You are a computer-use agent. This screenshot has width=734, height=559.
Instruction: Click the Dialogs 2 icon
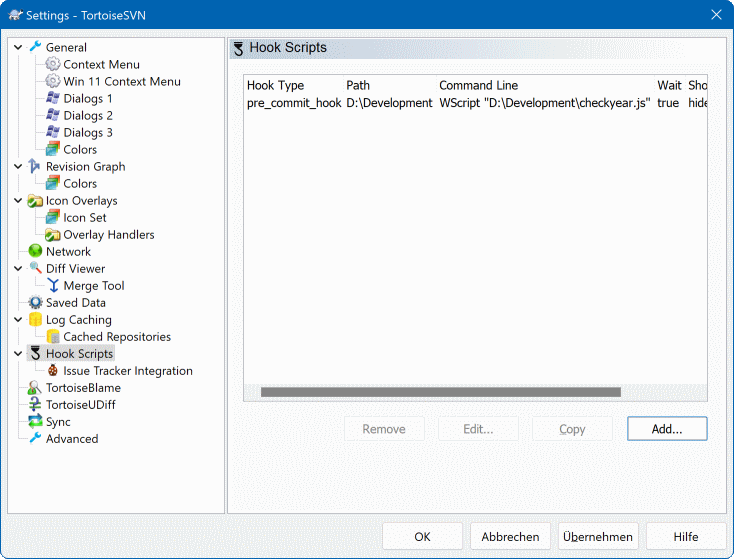tap(52, 115)
